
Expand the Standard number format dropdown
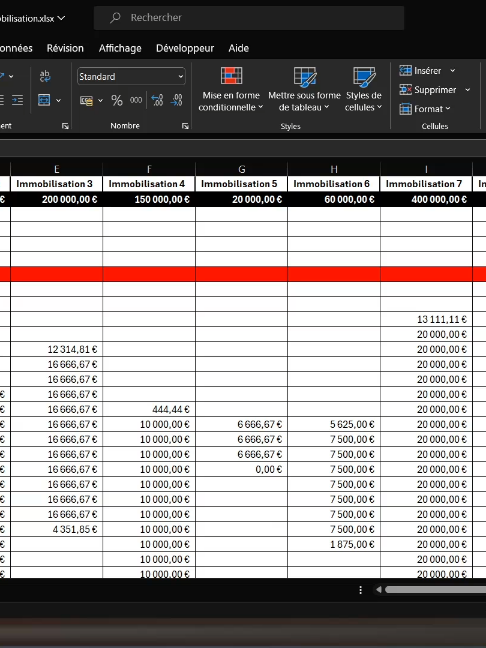coord(181,76)
